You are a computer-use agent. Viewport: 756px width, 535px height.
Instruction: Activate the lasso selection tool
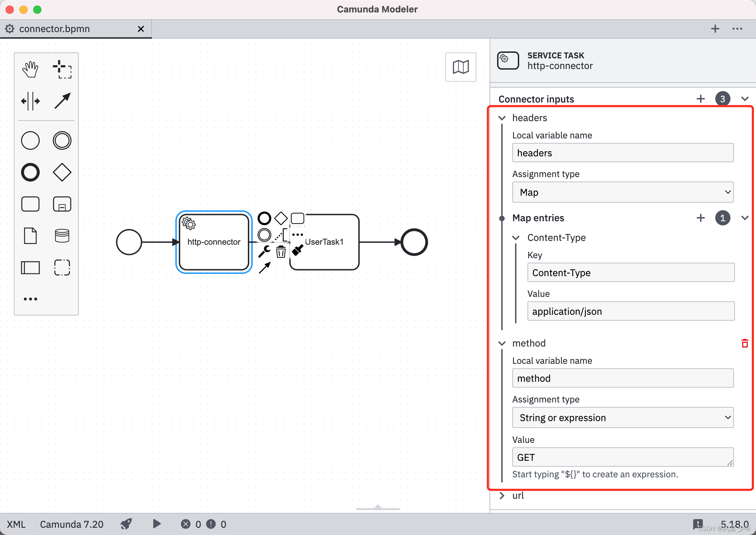62,69
